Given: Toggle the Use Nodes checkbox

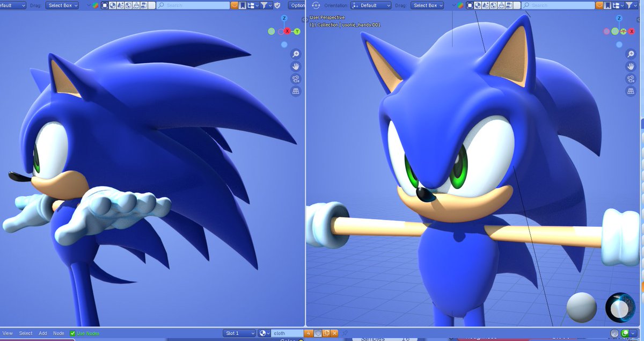Looking at the screenshot, I should point(72,333).
